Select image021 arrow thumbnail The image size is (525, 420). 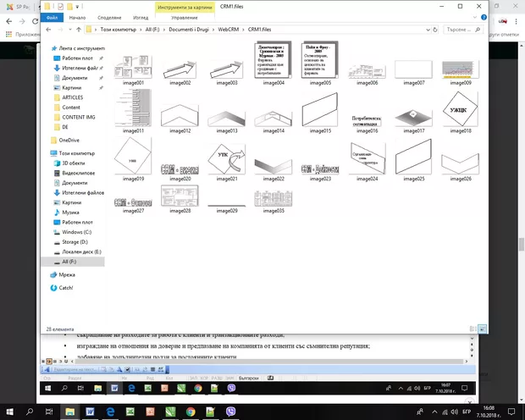tap(228, 162)
